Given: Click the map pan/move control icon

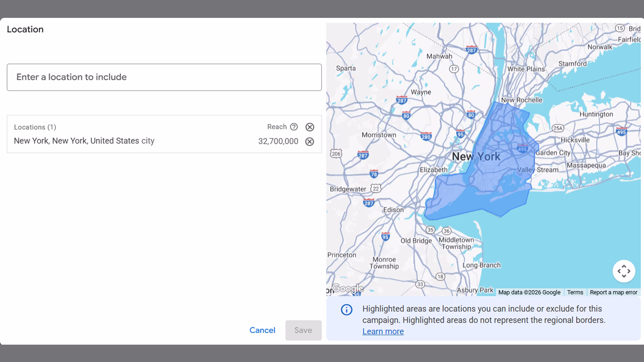Looking at the screenshot, I should click(624, 271).
